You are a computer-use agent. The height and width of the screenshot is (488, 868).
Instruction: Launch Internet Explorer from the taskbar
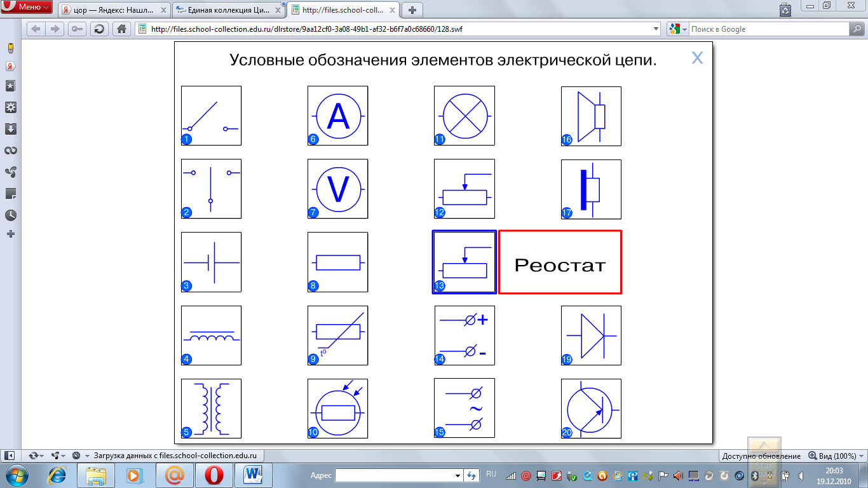click(58, 475)
